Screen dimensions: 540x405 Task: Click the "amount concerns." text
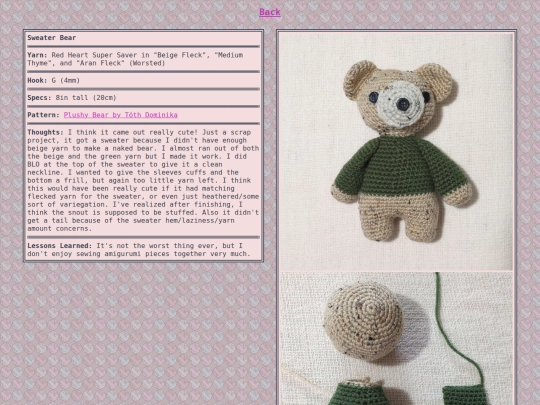click(60, 229)
